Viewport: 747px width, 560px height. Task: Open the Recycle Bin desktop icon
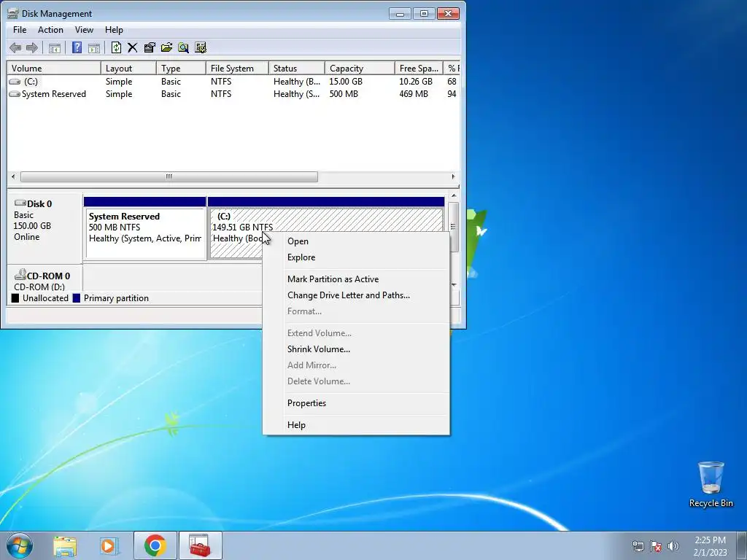tap(711, 484)
